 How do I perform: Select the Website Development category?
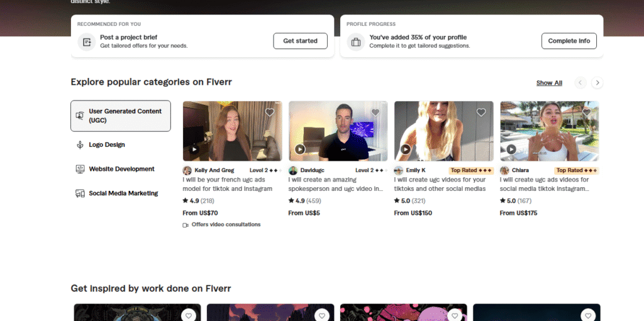[121, 169]
